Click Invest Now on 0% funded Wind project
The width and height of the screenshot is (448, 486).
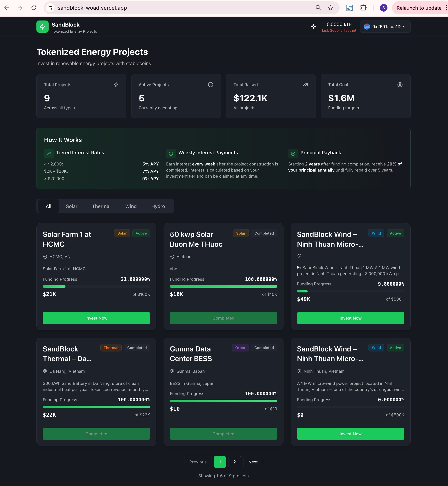point(350,434)
